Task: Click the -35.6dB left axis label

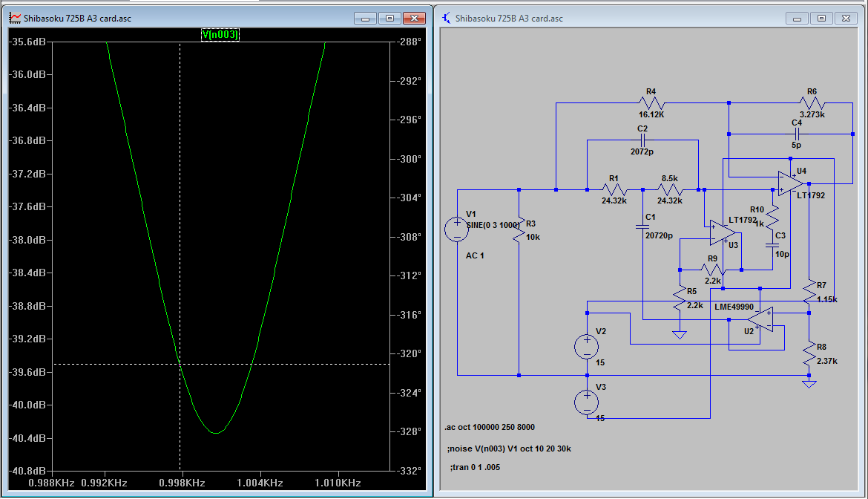Action: tap(27, 42)
